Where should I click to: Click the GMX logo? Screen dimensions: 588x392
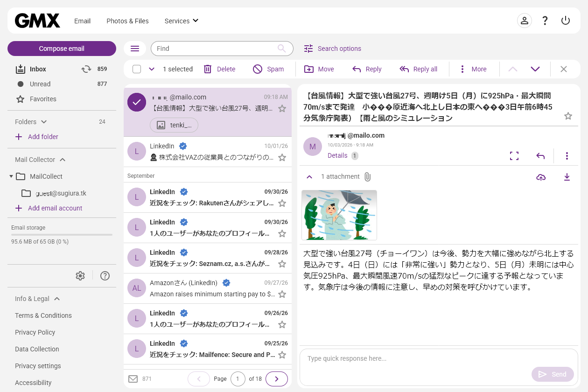pos(37,21)
